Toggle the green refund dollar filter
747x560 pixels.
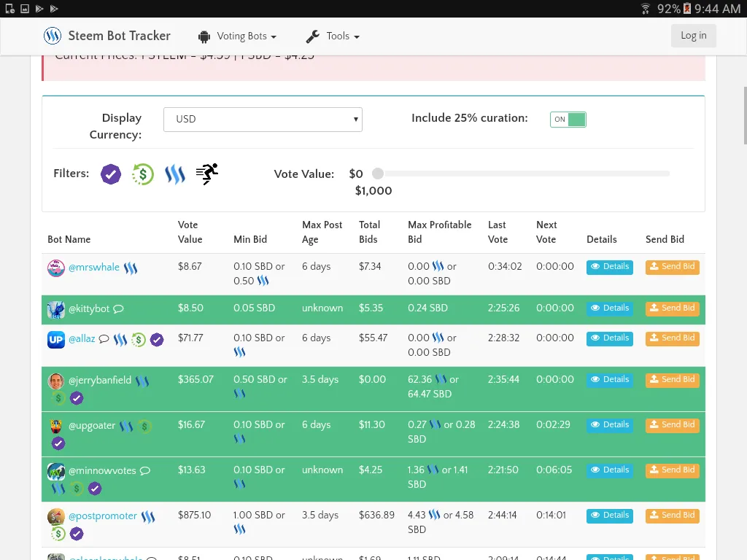pos(142,174)
